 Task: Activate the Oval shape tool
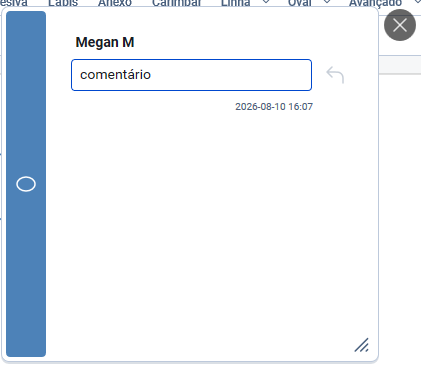(300, 3)
